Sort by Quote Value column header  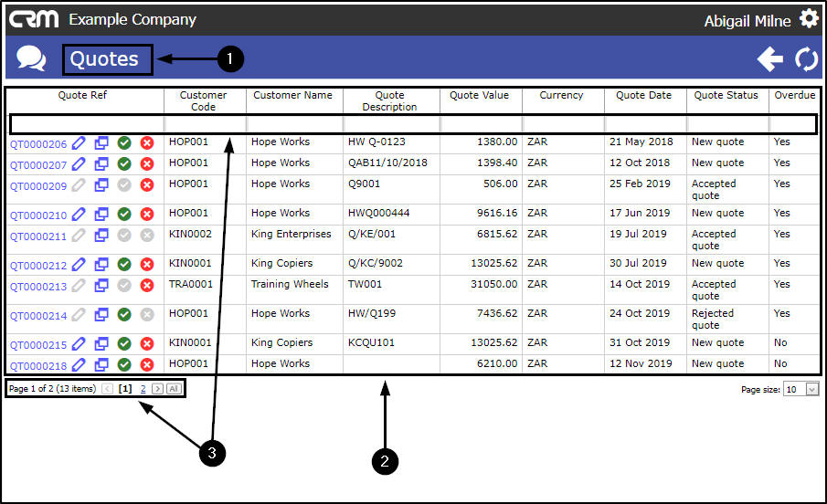(x=479, y=95)
